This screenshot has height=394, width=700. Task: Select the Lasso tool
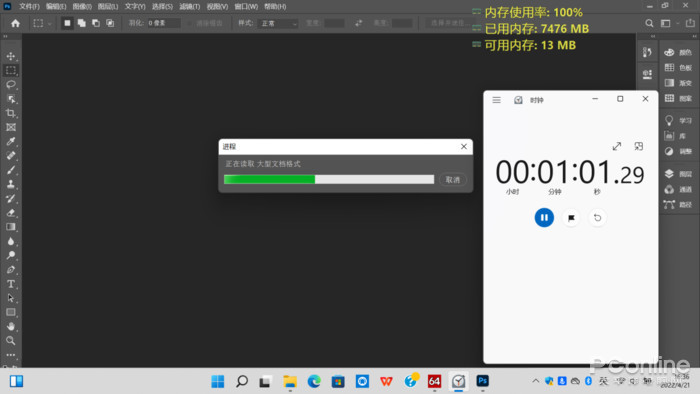(x=11, y=85)
